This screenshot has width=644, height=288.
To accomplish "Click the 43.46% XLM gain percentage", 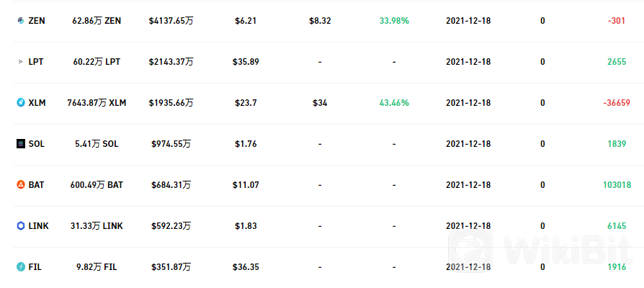I will coord(394,102).
